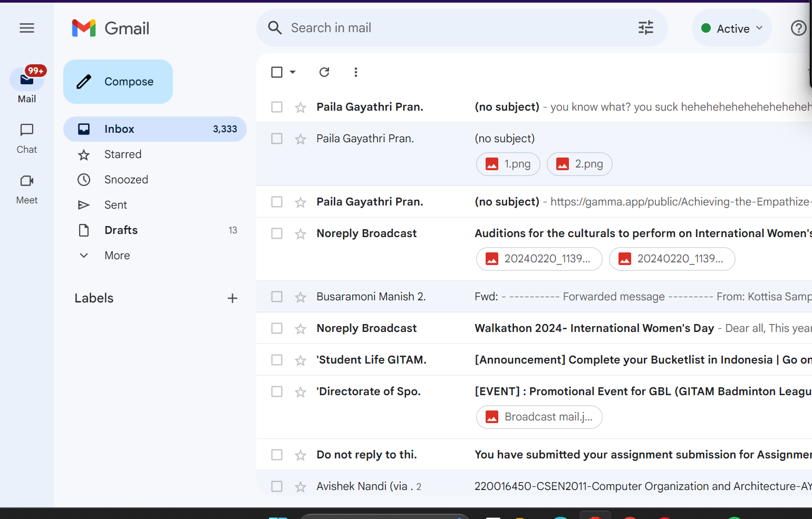Select the email with 1.png attachment checkbox
This screenshot has height=519, width=812.
(x=277, y=139)
